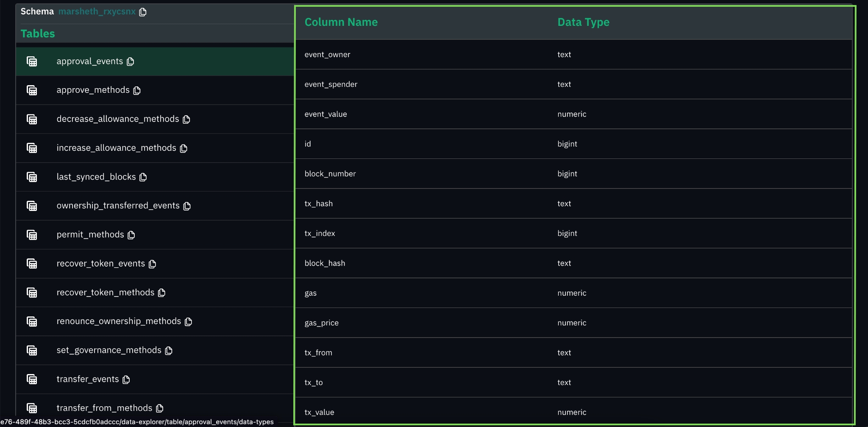Screen dimensions: 868x427
Task: Click the Data Type column header
Action: pyautogui.click(x=583, y=22)
